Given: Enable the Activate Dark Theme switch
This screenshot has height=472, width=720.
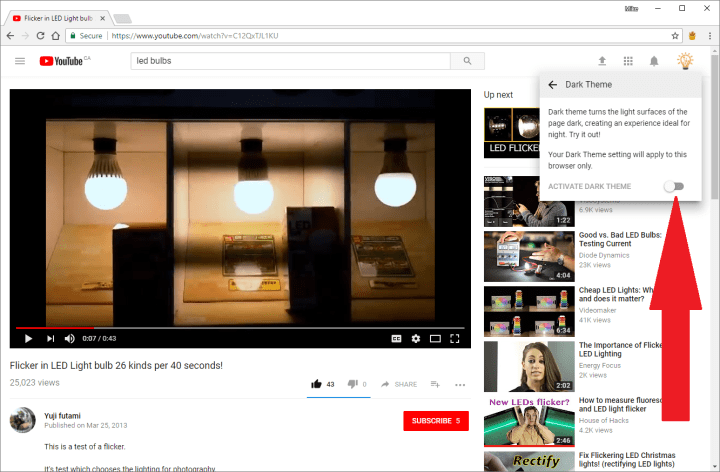Looking at the screenshot, I should [x=675, y=186].
